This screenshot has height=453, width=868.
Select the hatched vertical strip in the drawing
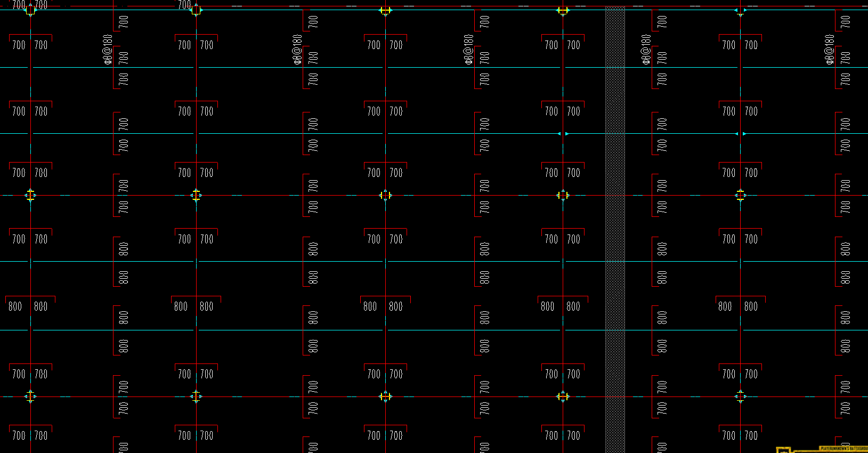pyautogui.click(x=615, y=229)
